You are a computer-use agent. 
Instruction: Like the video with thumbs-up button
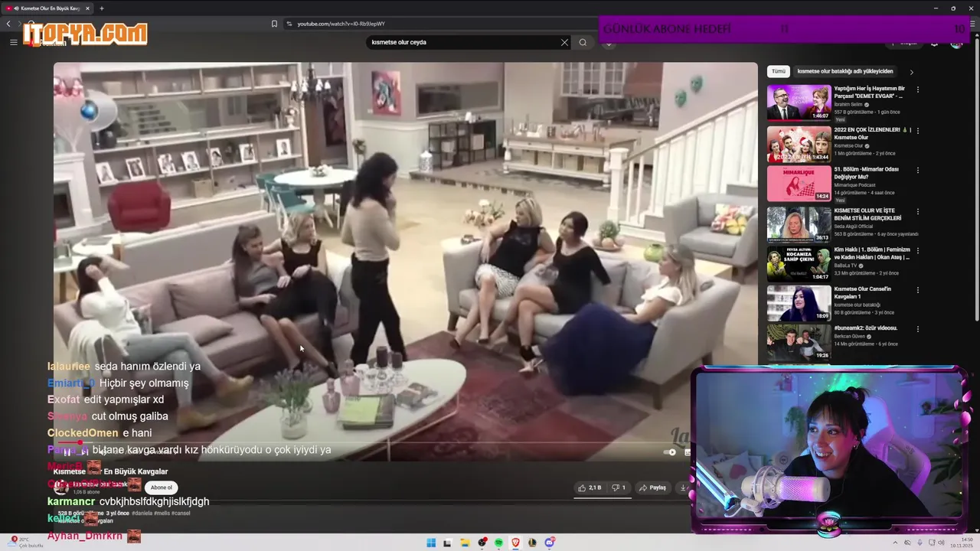pyautogui.click(x=590, y=487)
